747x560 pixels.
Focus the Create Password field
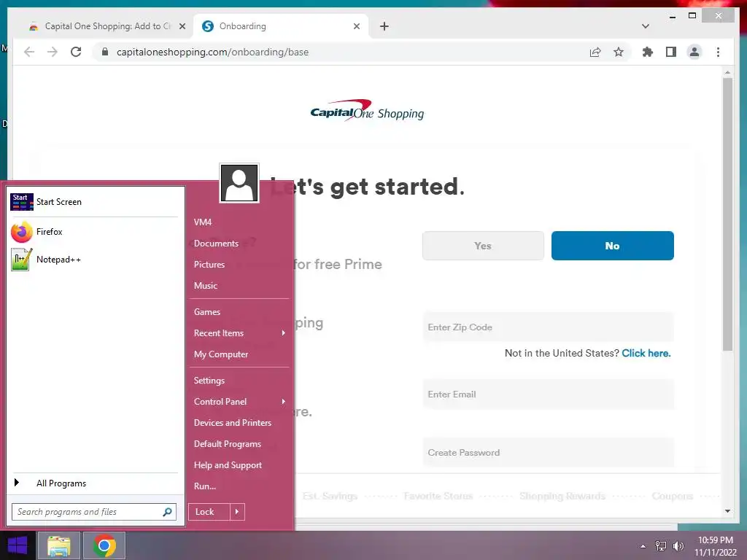[x=548, y=452]
